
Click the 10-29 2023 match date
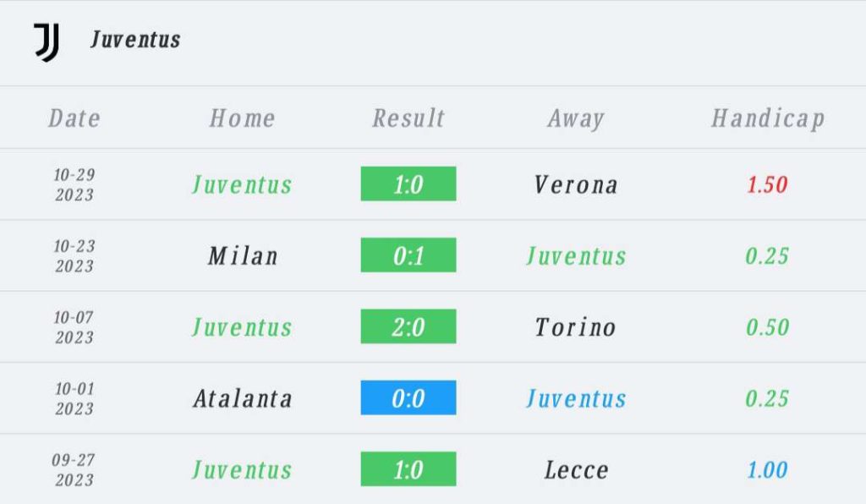(74, 184)
